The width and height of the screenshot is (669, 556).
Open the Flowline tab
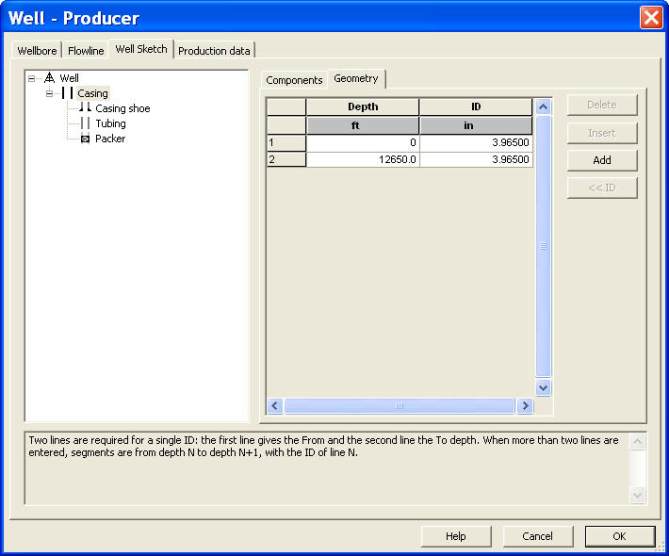pyautogui.click(x=86, y=51)
